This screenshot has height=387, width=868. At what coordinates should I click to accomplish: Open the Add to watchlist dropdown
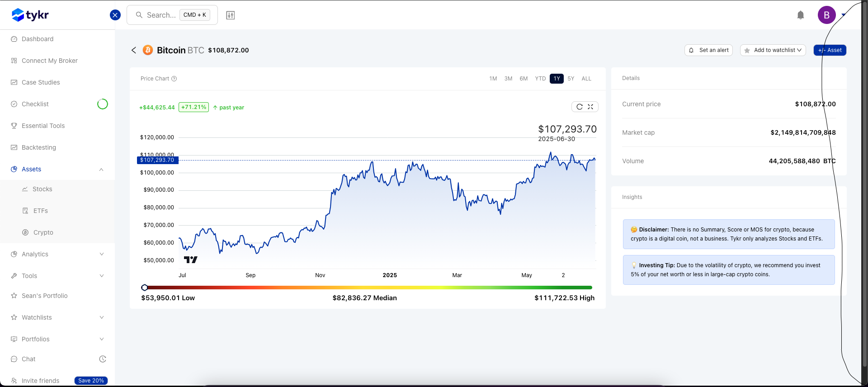[773, 50]
